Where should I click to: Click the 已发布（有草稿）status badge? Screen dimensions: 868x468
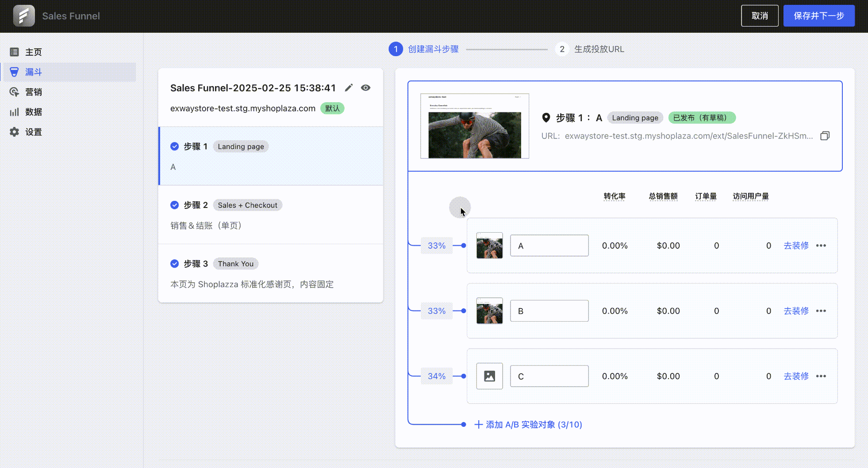(702, 118)
